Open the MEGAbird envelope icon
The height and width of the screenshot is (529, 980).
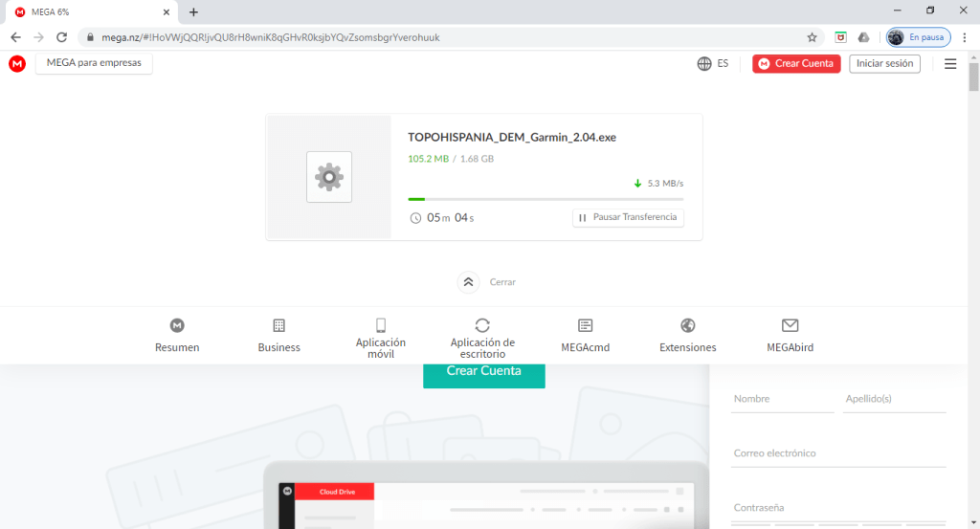(790, 325)
